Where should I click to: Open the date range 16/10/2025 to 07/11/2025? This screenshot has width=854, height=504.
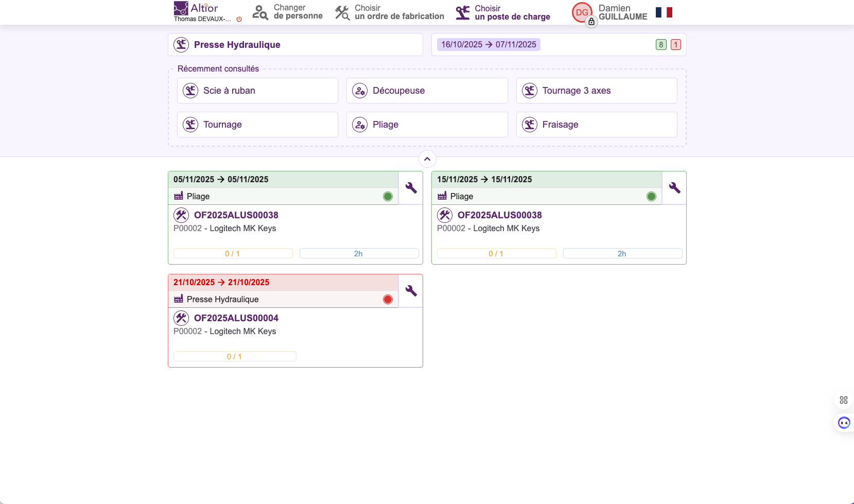[489, 45]
